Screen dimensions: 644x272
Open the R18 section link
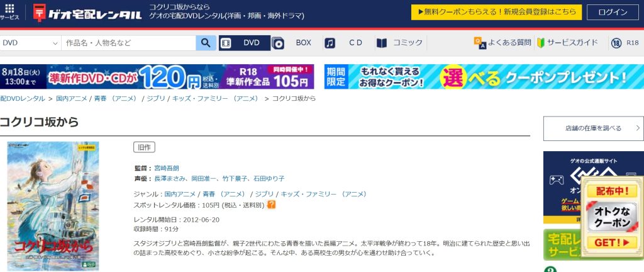click(x=633, y=43)
